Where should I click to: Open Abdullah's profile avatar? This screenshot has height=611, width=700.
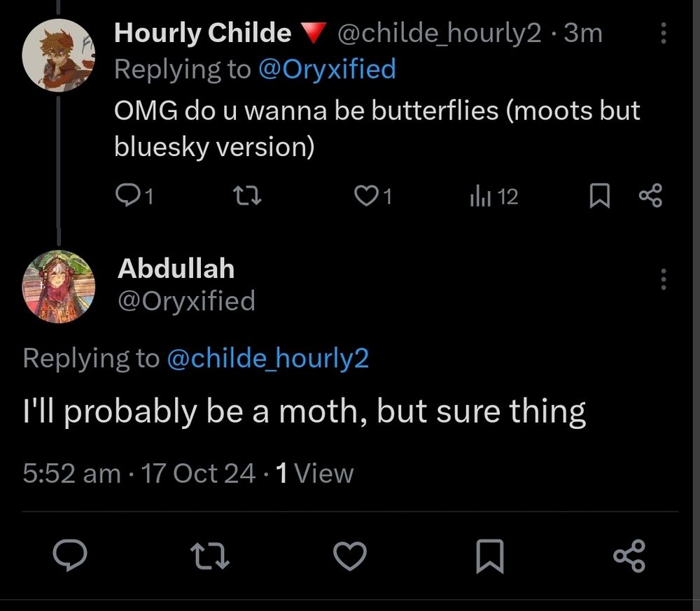coord(59,286)
